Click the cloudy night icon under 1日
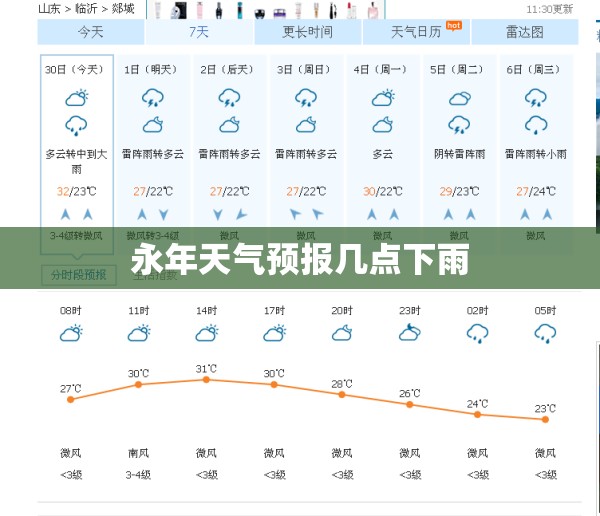Image resolution: width=600 pixels, height=516 pixels. (153, 125)
